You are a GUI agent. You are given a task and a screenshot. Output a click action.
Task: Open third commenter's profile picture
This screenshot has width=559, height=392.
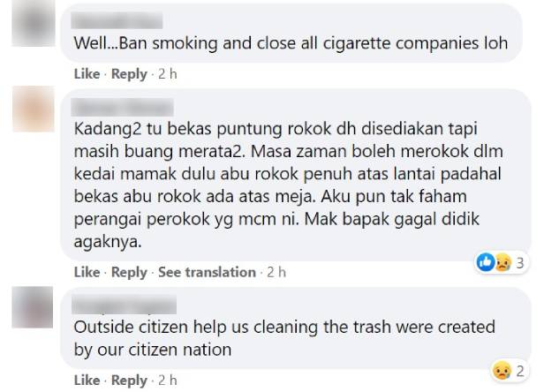pos(33,307)
